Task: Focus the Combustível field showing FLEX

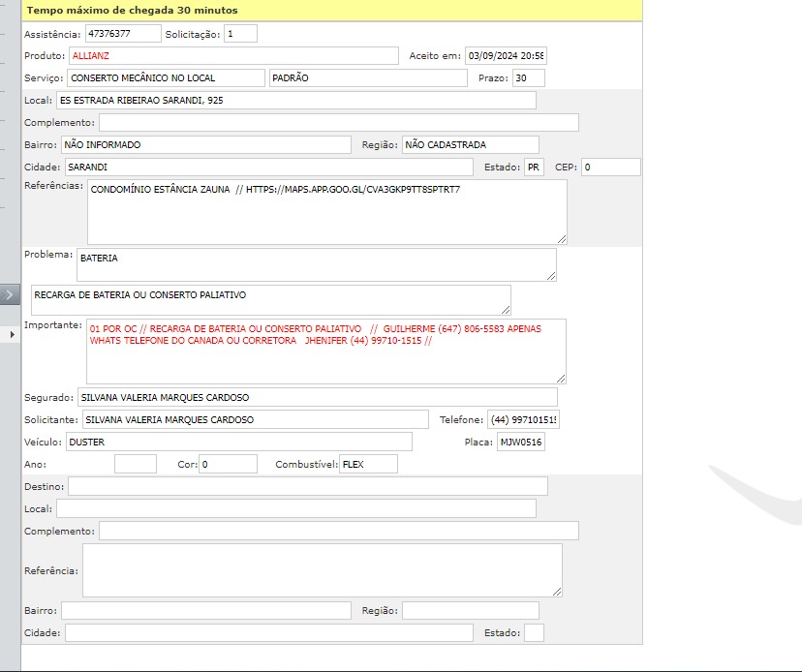Action: pyautogui.click(x=368, y=465)
